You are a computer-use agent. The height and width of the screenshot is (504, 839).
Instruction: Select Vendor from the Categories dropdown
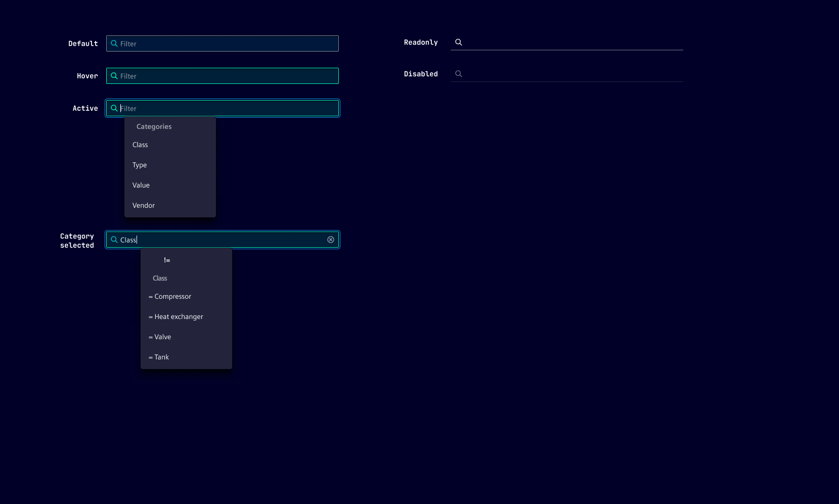tap(144, 205)
